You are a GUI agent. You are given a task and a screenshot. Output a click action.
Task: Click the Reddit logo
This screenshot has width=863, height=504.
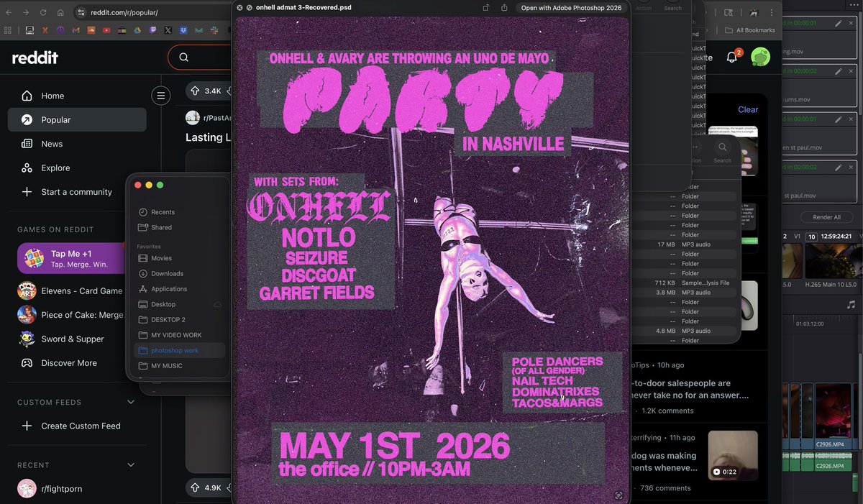click(x=35, y=58)
